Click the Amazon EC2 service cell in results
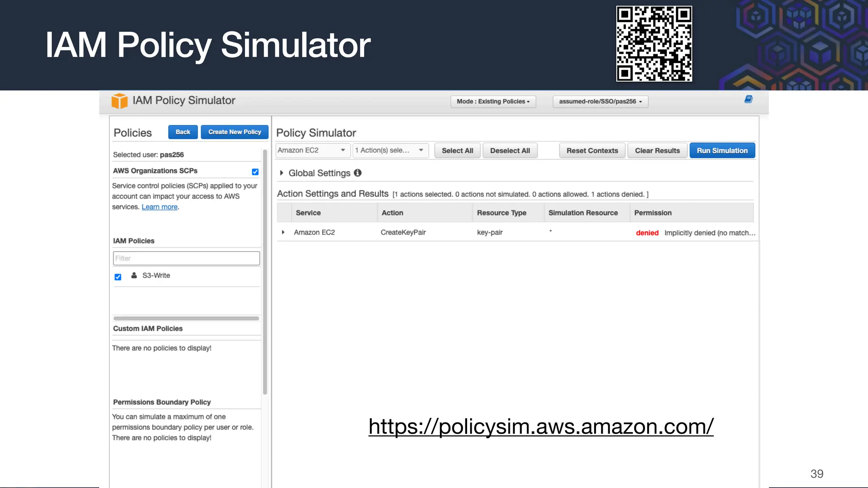 tap(314, 232)
